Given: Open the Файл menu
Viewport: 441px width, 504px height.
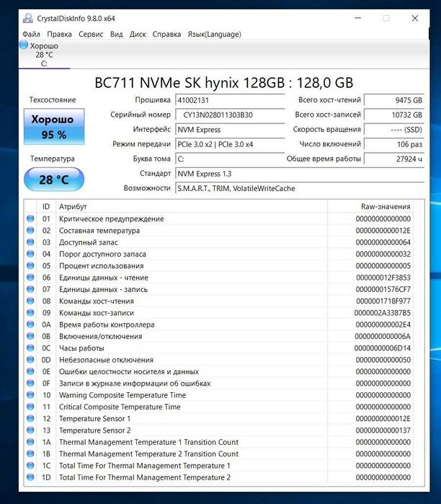Looking at the screenshot, I should 31,34.
